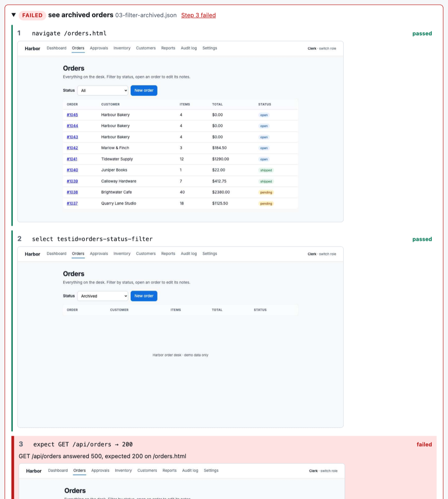448x499 pixels.
Task: Click the $2380.00 total cell
Action: coord(221,192)
